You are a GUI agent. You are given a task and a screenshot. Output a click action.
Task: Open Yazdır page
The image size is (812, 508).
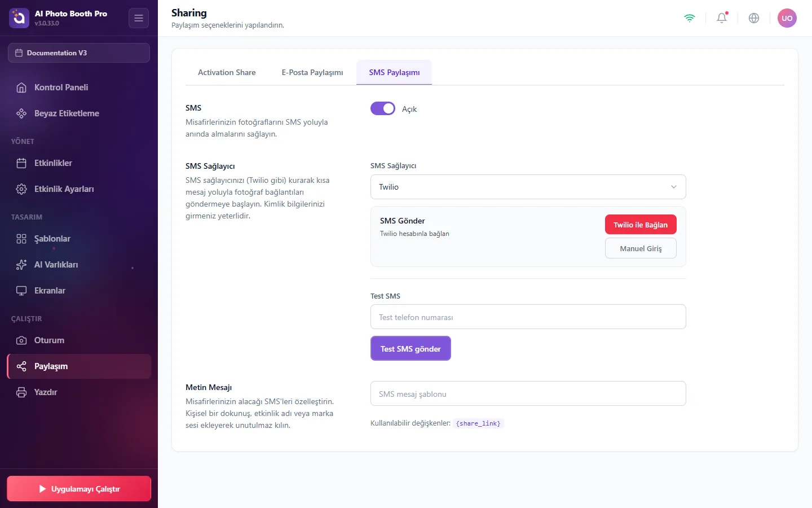coord(79,392)
